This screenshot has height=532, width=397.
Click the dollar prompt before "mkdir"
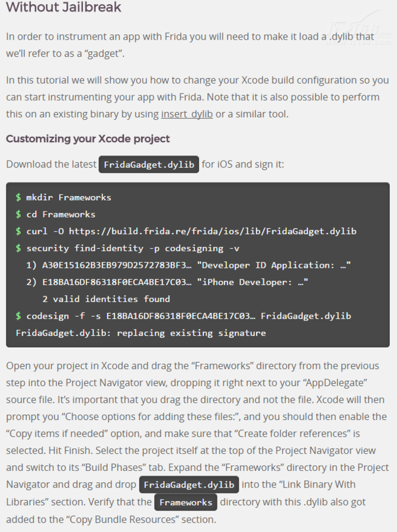(18, 197)
